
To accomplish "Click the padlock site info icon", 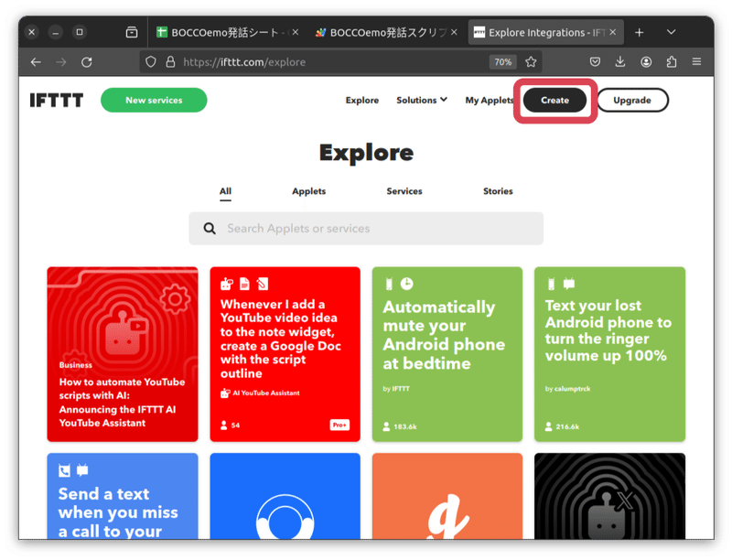I will pyautogui.click(x=170, y=62).
